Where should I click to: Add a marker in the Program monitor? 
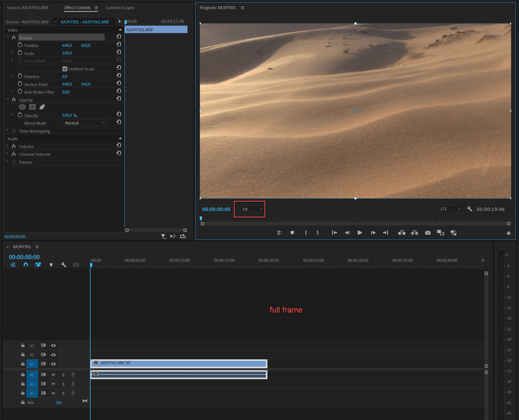pyautogui.click(x=292, y=233)
